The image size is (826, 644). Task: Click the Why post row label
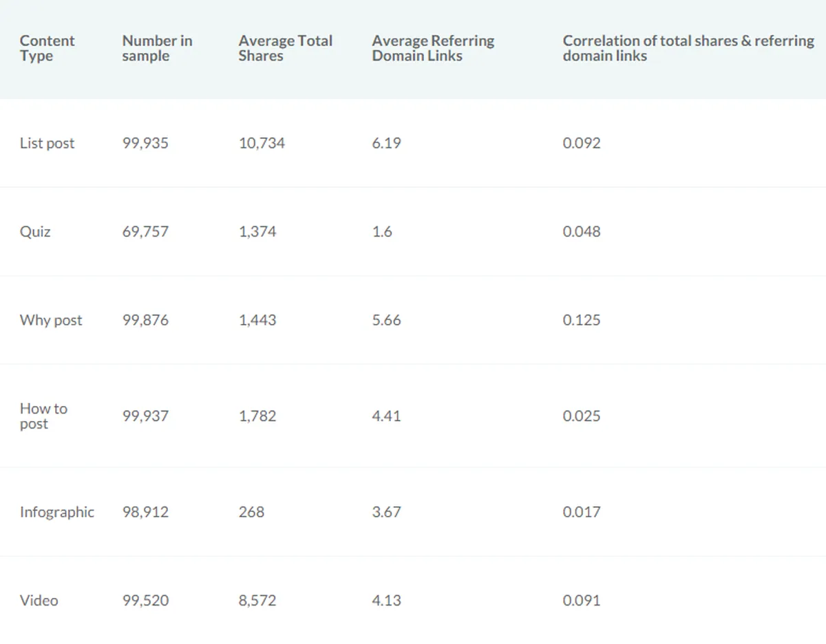coord(51,321)
